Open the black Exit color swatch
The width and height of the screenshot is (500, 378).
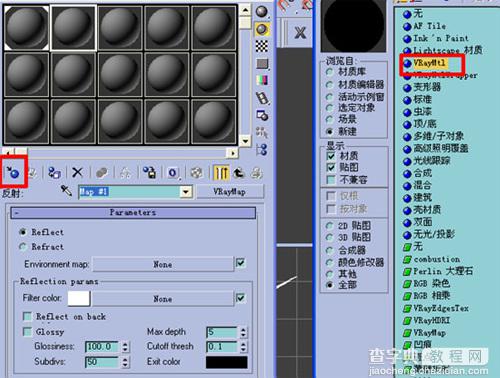click(227, 362)
